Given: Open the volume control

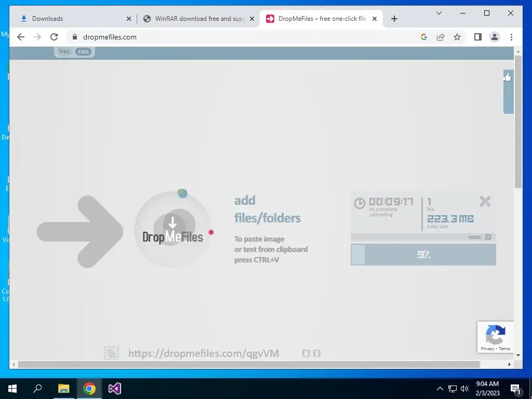Looking at the screenshot, I should [464, 389].
